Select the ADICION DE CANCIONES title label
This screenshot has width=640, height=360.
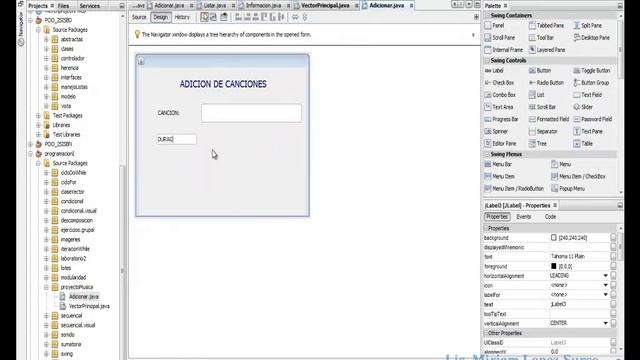[x=223, y=84]
